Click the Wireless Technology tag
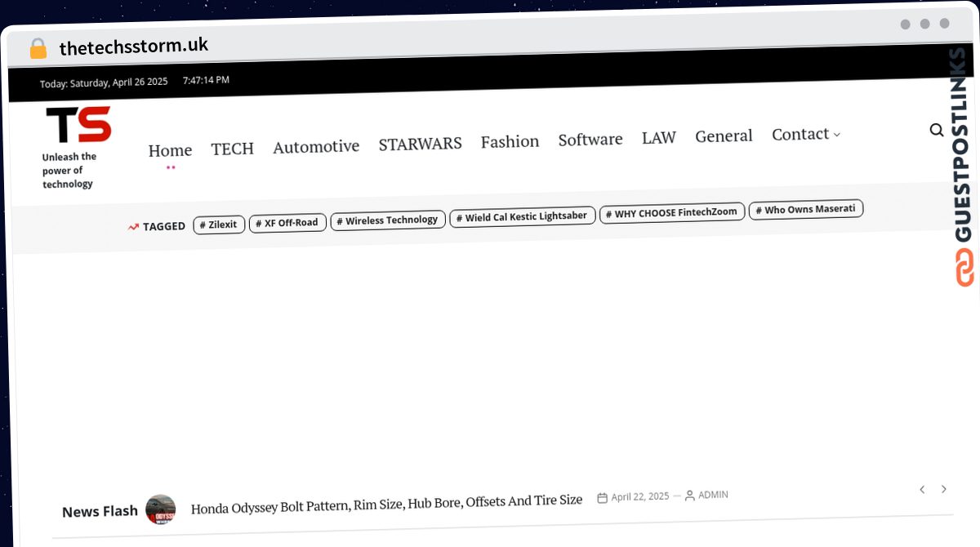The image size is (980, 547). [388, 220]
